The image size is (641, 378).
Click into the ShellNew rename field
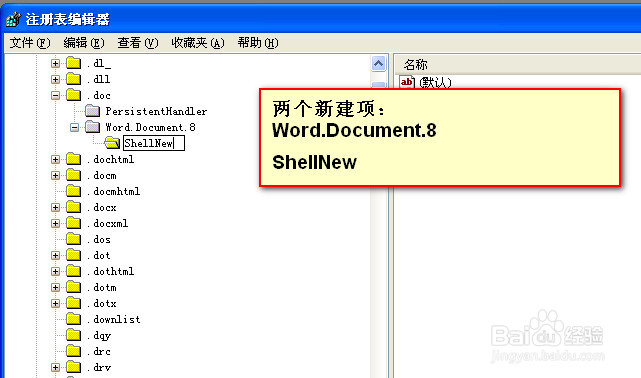click(x=154, y=143)
